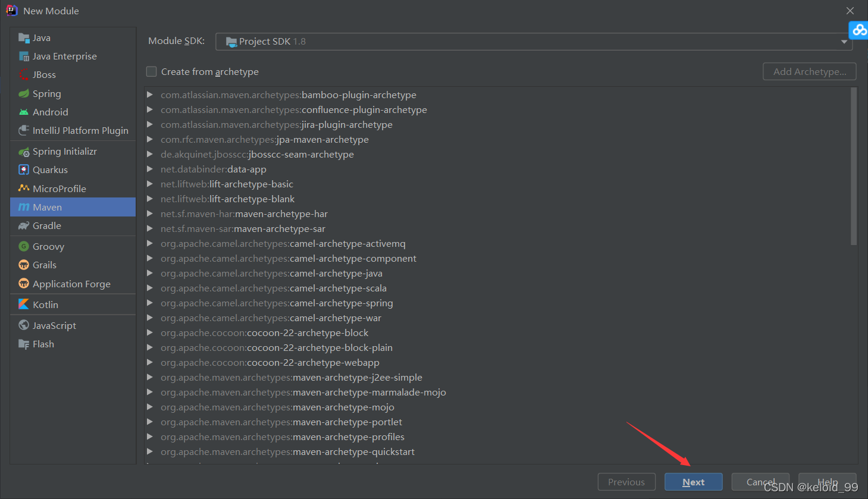The height and width of the screenshot is (499, 868).
Task: Select lift-archetype-blank row
Action: point(497,199)
